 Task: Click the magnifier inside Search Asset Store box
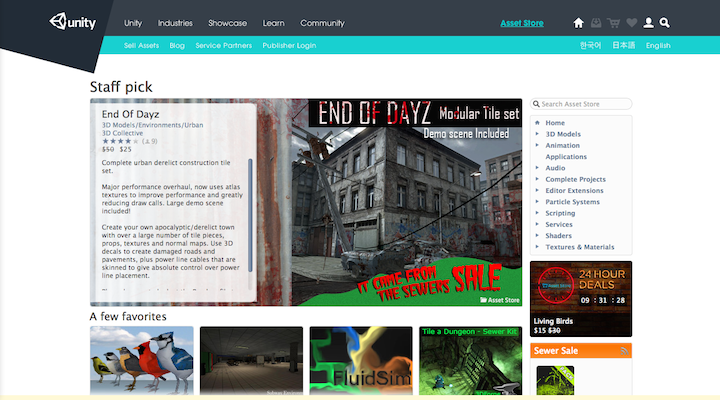pyautogui.click(x=536, y=104)
